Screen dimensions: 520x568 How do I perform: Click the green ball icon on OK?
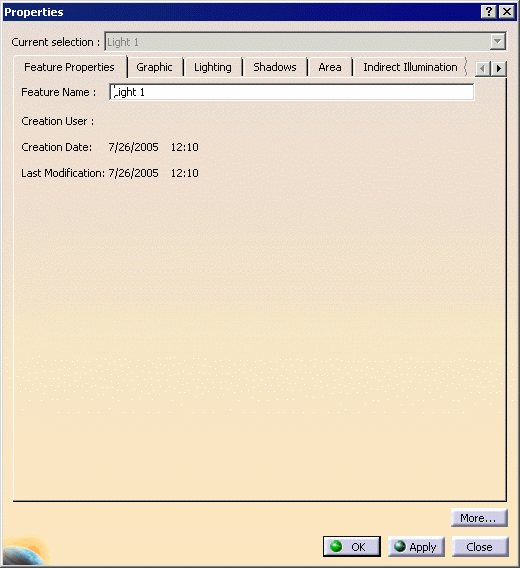coord(336,546)
